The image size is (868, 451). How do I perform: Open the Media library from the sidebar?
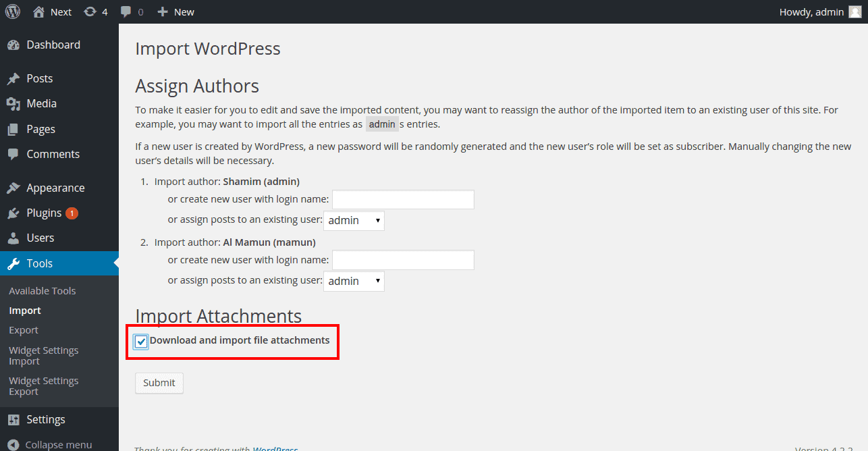point(42,103)
